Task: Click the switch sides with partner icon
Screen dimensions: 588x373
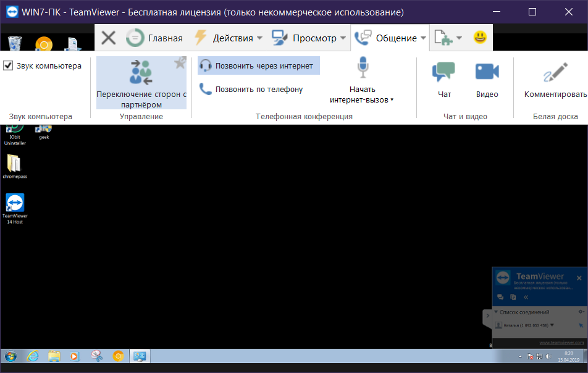Action: point(141,72)
